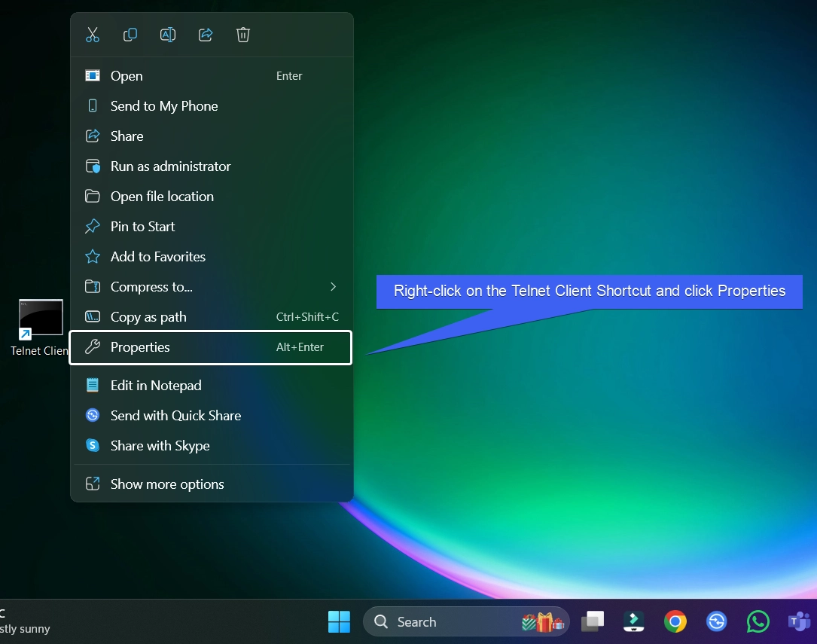Open Task View on the taskbar
Viewport: 817px width, 644px height.
593,622
